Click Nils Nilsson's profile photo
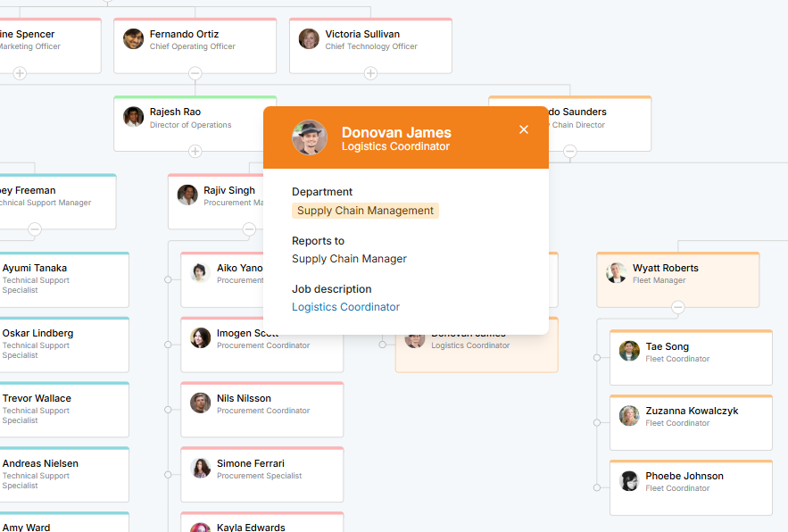Viewport: 788px width, 532px height. tap(200, 403)
